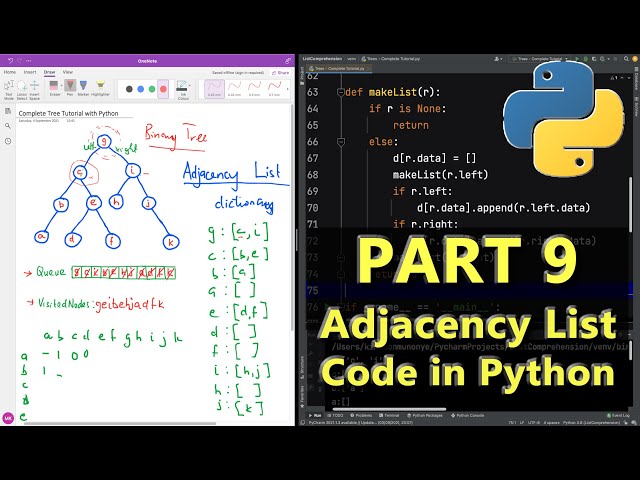
Task: Click the page title Complete Tree Tutorial with Python
Action: (68, 113)
